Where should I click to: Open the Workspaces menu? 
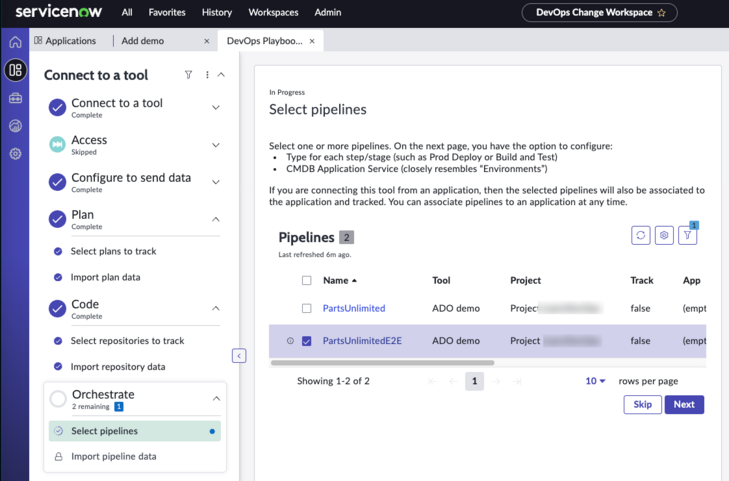tap(273, 13)
